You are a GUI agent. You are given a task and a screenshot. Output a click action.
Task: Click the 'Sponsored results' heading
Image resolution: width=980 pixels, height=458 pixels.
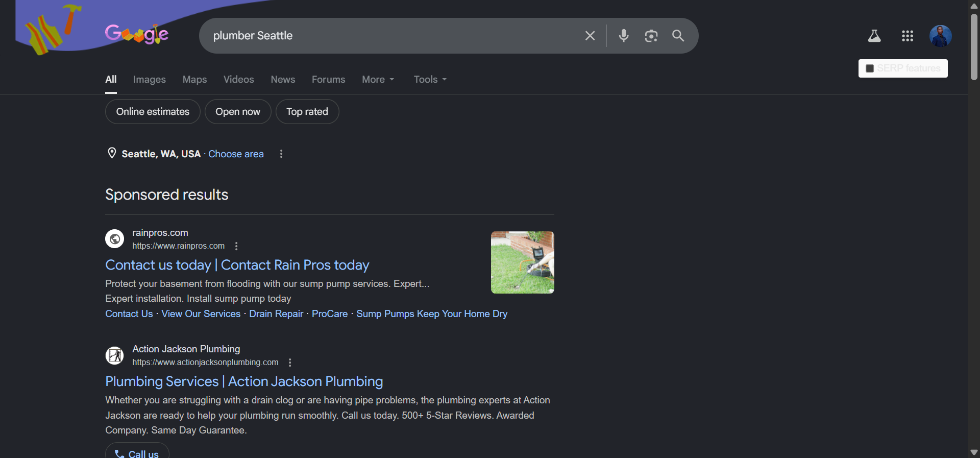coord(167,195)
